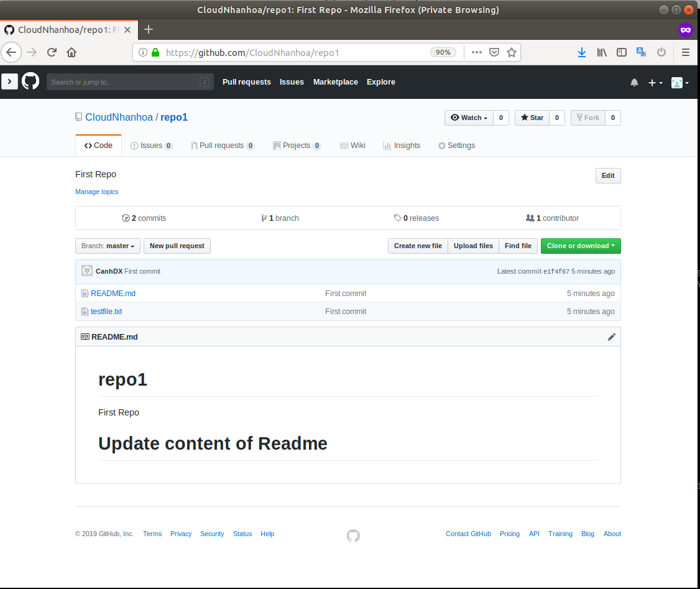Viewport: 700px width, 589px height.
Task: Click the Firefox forward arrow
Action: tap(32, 52)
